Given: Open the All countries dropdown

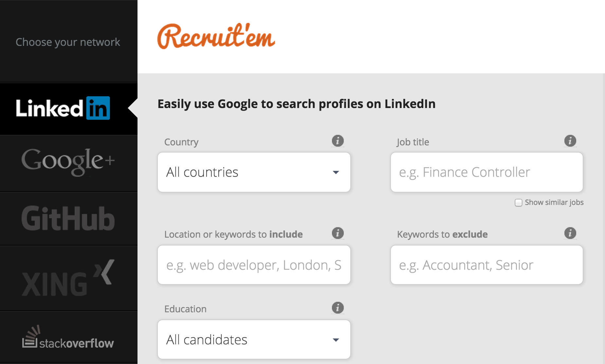Looking at the screenshot, I should tap(254, 172).
